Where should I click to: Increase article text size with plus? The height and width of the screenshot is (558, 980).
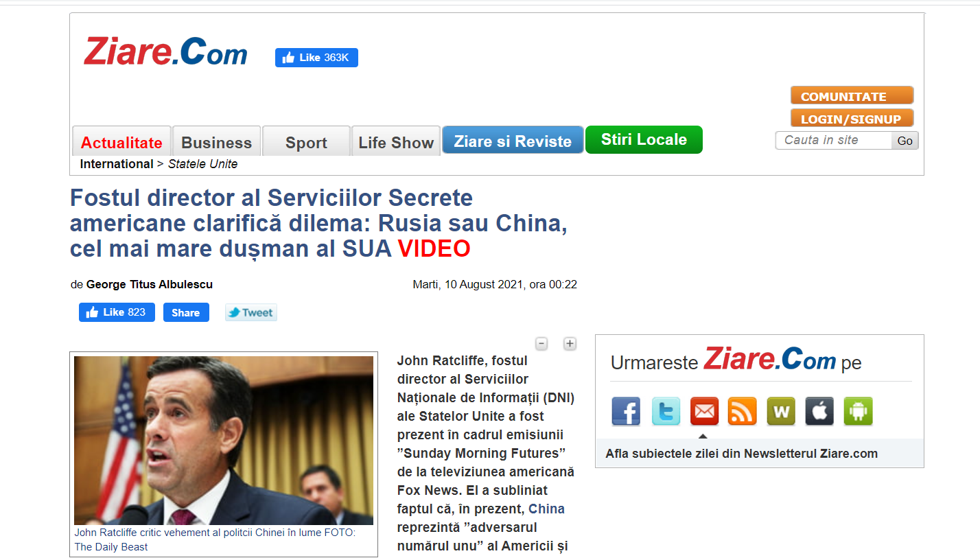coord(570,344)
